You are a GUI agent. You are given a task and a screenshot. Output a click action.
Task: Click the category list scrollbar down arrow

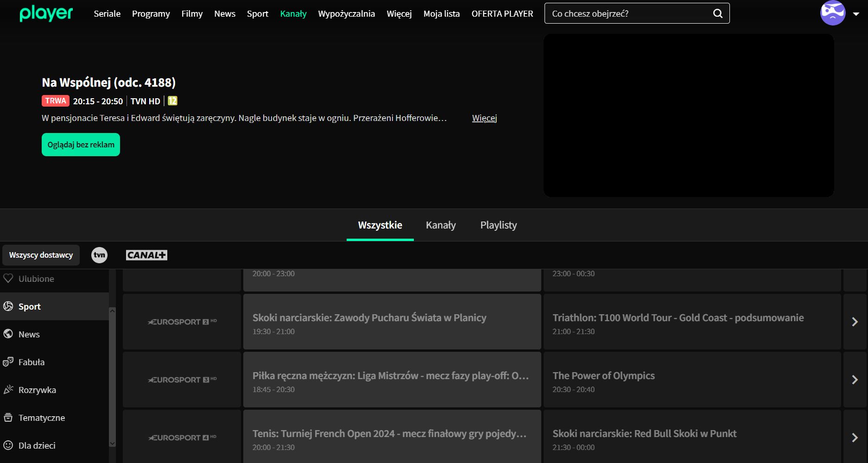tap(112, 444)
